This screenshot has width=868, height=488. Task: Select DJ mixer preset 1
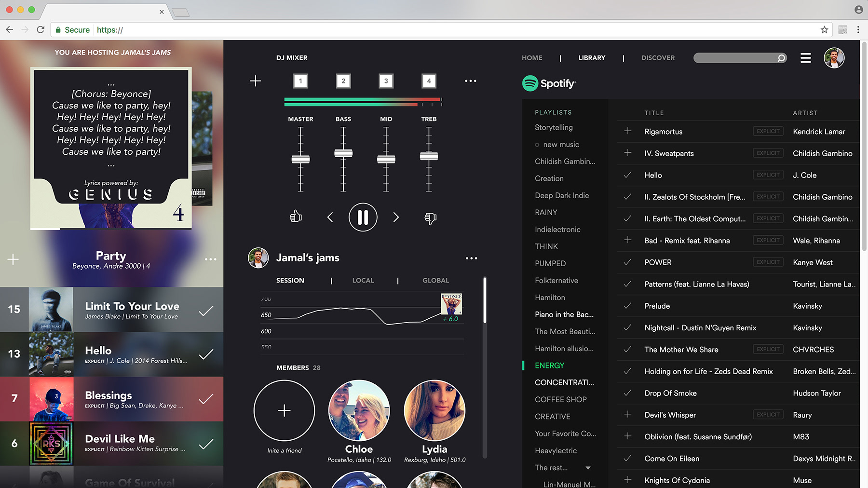point(300,81)
